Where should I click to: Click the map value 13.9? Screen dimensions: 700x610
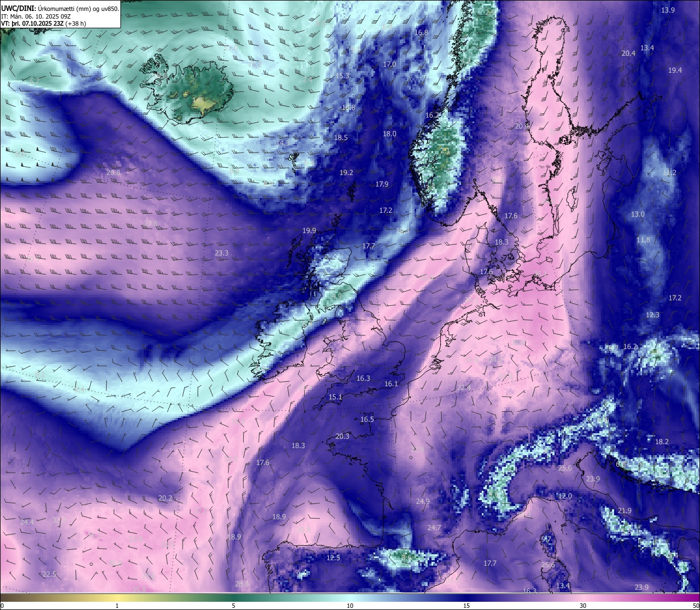pyautogui.click(x=668, y=10)
